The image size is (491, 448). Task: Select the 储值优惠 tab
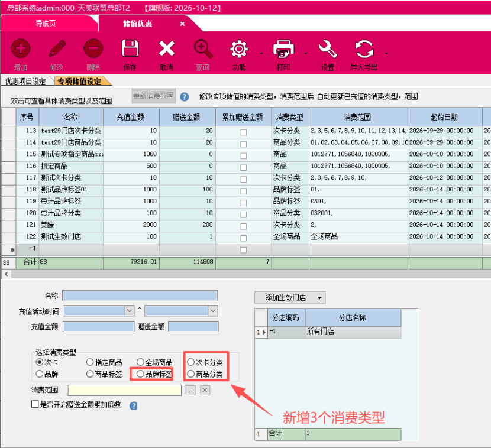click(x=138, y=24)
